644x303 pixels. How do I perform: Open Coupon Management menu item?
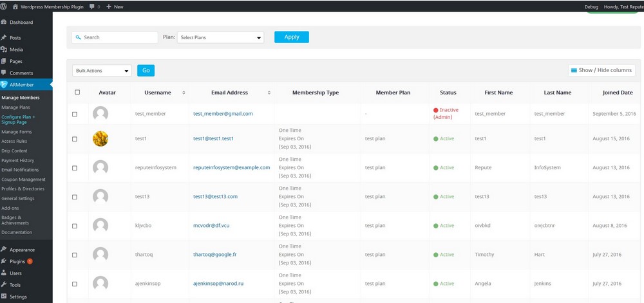click(23, 179)
